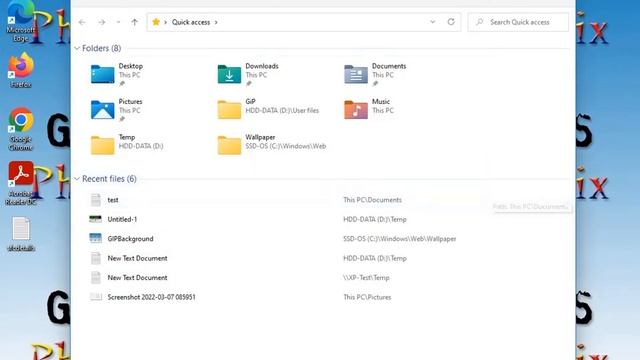Viewport: 640px width, 360px height.
Task: Click the Downloads folder name
Action: (x=262, y=66)
